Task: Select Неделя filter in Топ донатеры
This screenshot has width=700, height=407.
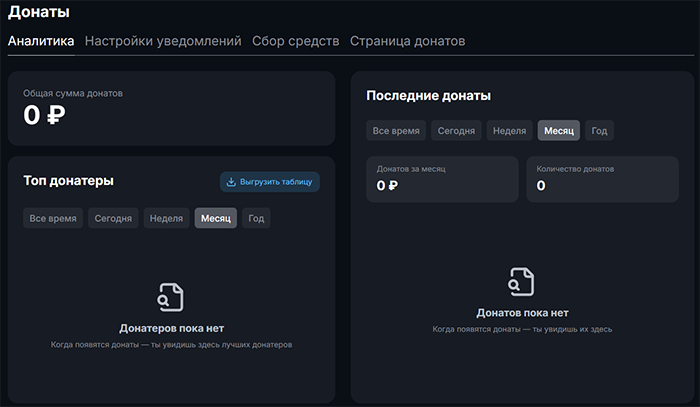Action: pos(168,218)
